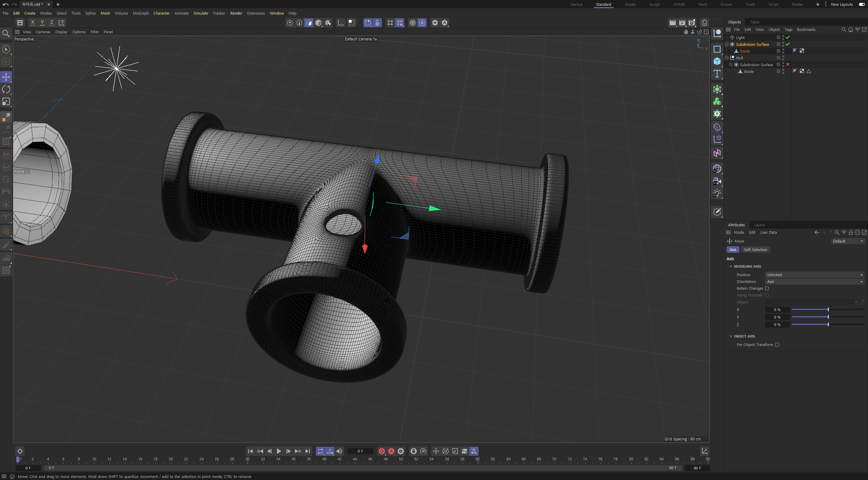Open the viewport hamburger menu
The image size is (868, 480).
point(17,32)
